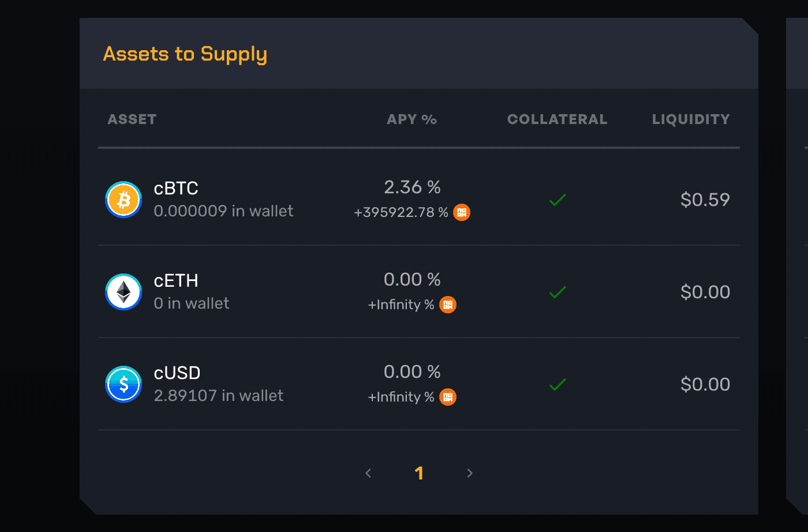This screenshot has height=532, width=808.
Task: Toggle collateral for the cETH asset
Action: pos(557,292)
